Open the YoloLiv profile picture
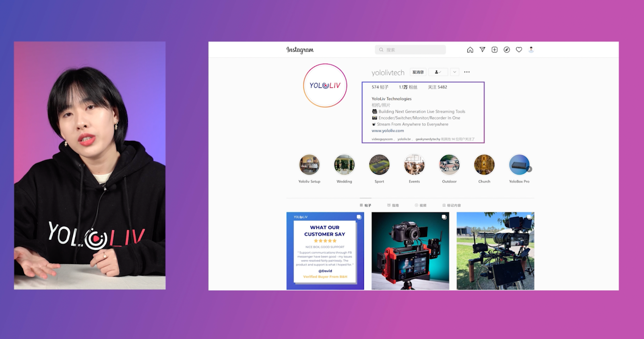644x339 pixels. coord(325,85)
